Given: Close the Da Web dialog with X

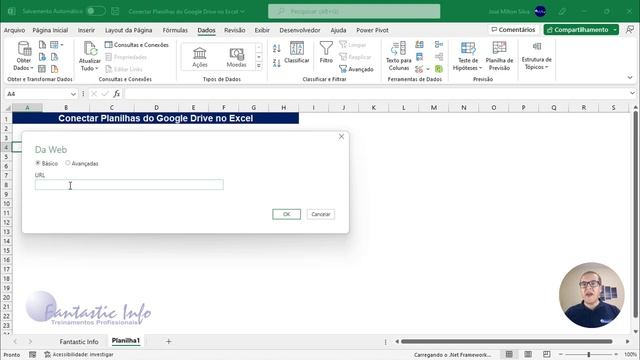Looking at the screenshot, I should coord(342,136).
